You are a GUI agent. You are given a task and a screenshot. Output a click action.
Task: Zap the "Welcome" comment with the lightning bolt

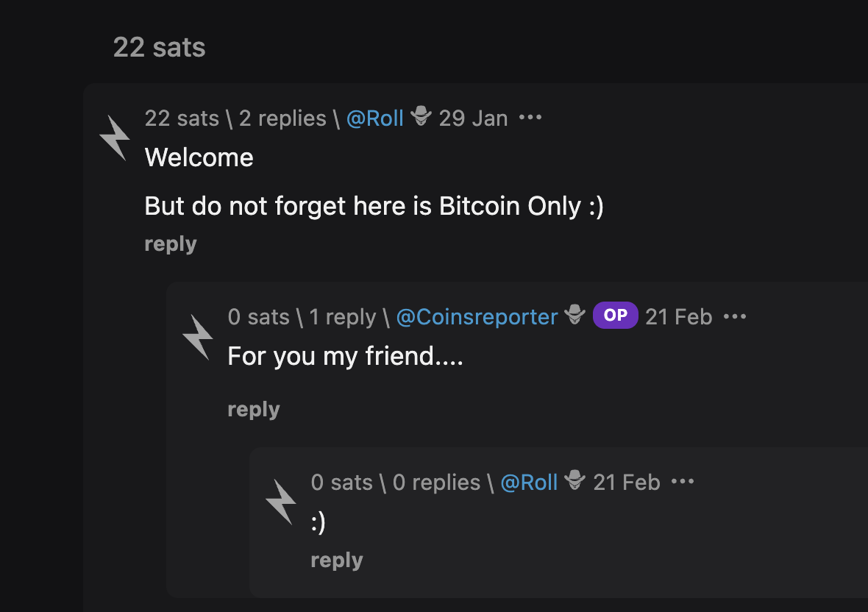pos(115,138)
